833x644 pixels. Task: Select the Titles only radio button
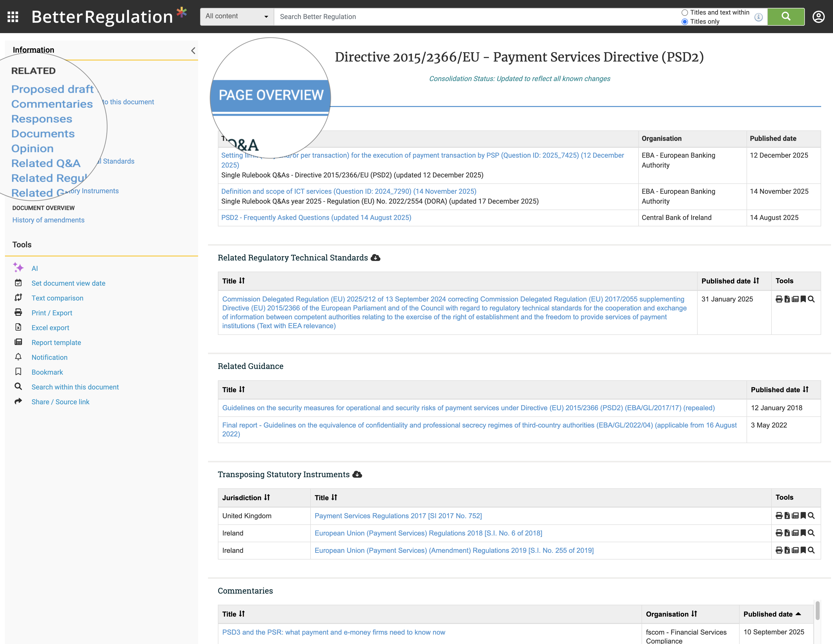tap(685, 22)
